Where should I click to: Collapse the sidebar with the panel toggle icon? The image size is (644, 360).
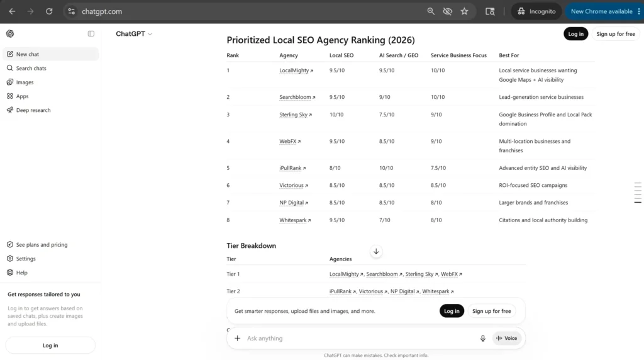tap(91, 34)
